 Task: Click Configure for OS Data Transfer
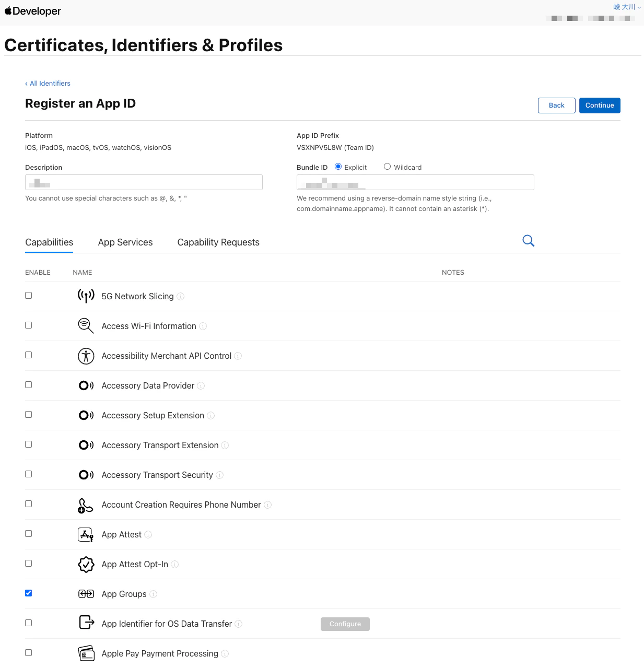point(345,624)
